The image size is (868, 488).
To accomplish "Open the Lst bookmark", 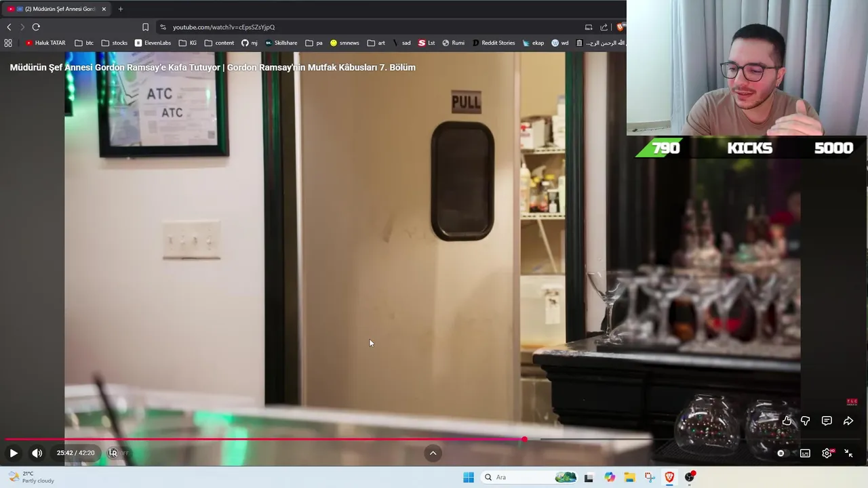I will [427, 43].
